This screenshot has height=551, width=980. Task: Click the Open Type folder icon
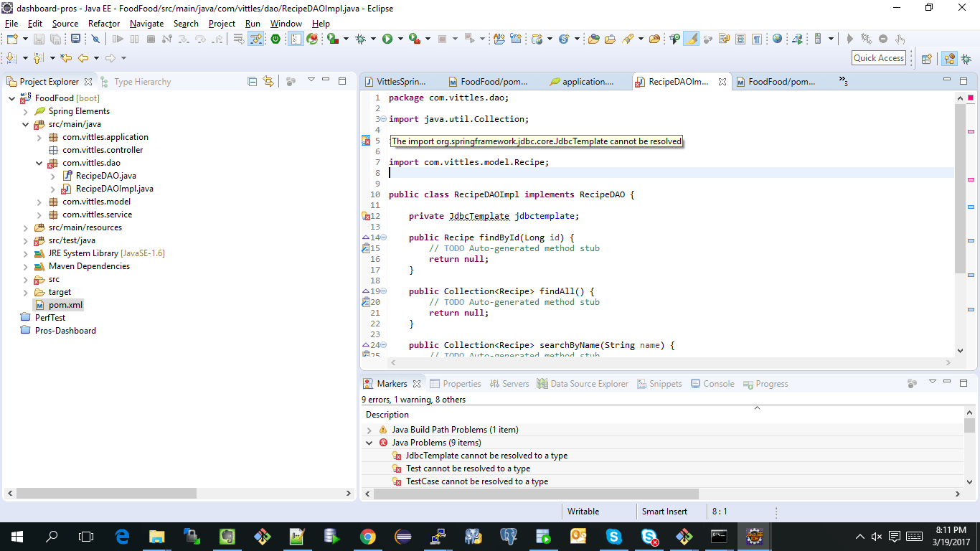594,39
